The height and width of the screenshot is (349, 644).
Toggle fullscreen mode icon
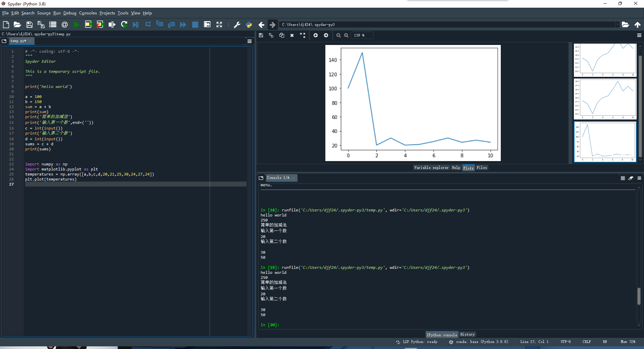coord(219,24)
